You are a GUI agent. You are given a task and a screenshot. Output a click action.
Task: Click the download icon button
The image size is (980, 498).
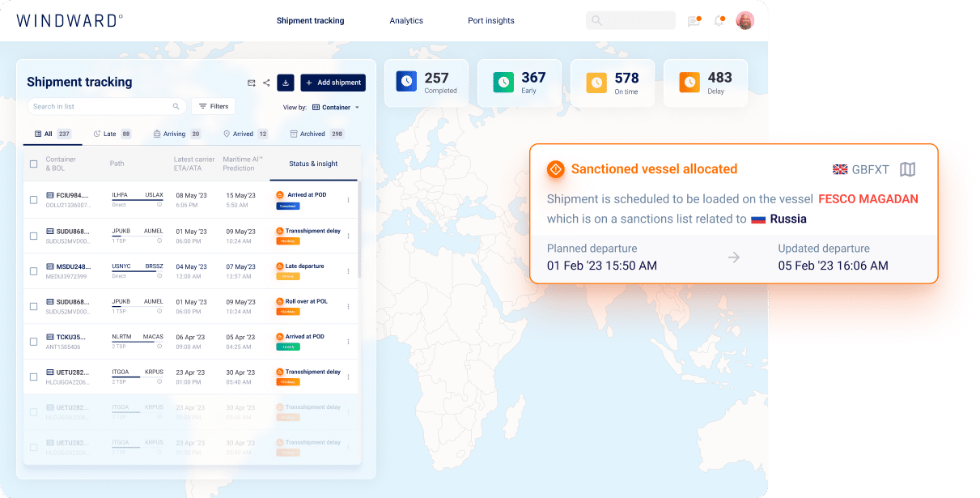point(285,83)
